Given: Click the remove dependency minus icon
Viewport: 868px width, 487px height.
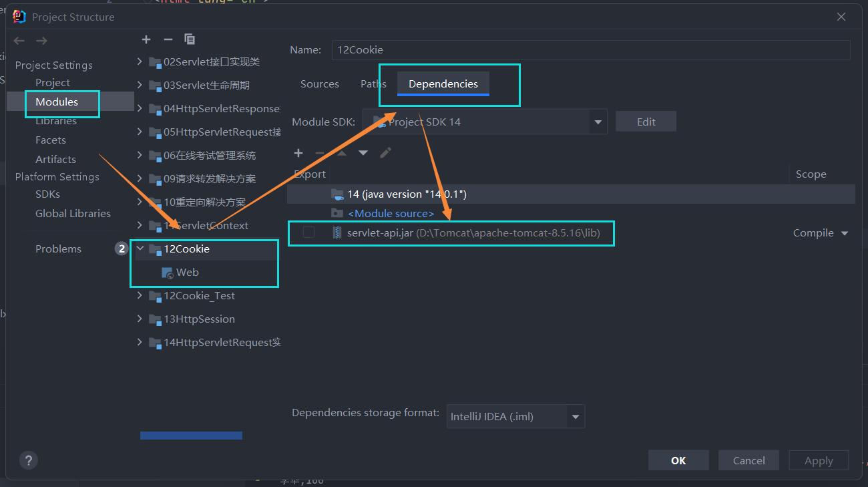Looking at the screenshot, I should pos(320,153).
